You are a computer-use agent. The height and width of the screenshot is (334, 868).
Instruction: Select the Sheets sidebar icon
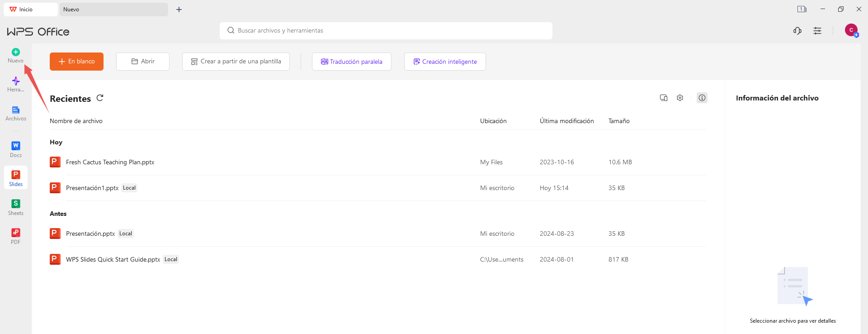(x=16, y=204)
